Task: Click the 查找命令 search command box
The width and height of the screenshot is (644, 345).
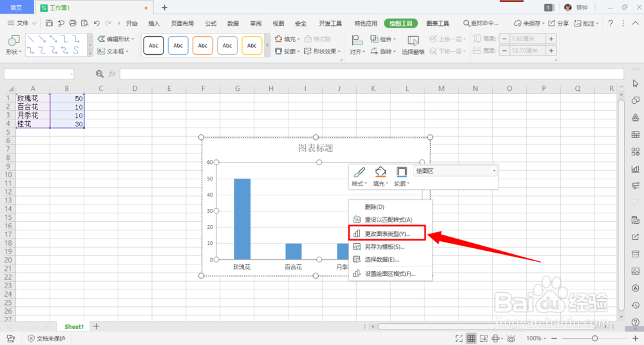Action: [x=481, y=23]
